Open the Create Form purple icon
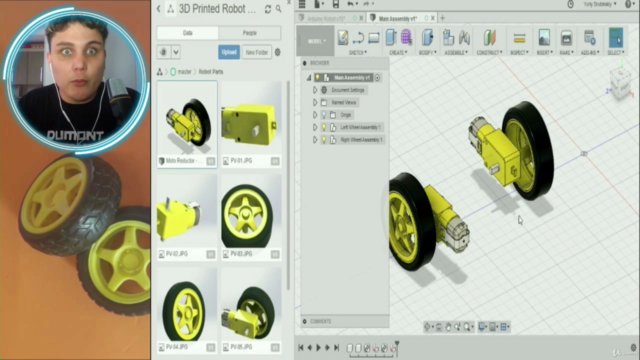The width and height of the screenshot is (640, 360). point(406,37)
